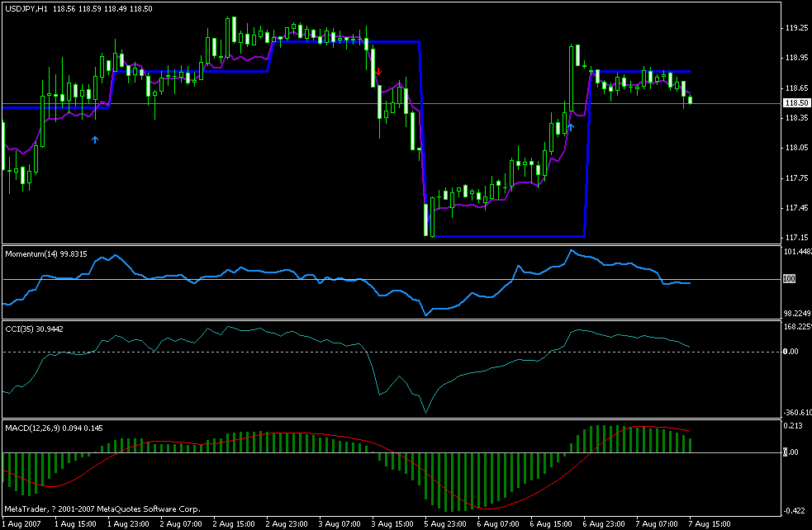812x530 pixels.
Task: Click the blue up-arrow buy signal near 1 Aug
Action: (94, 139)
